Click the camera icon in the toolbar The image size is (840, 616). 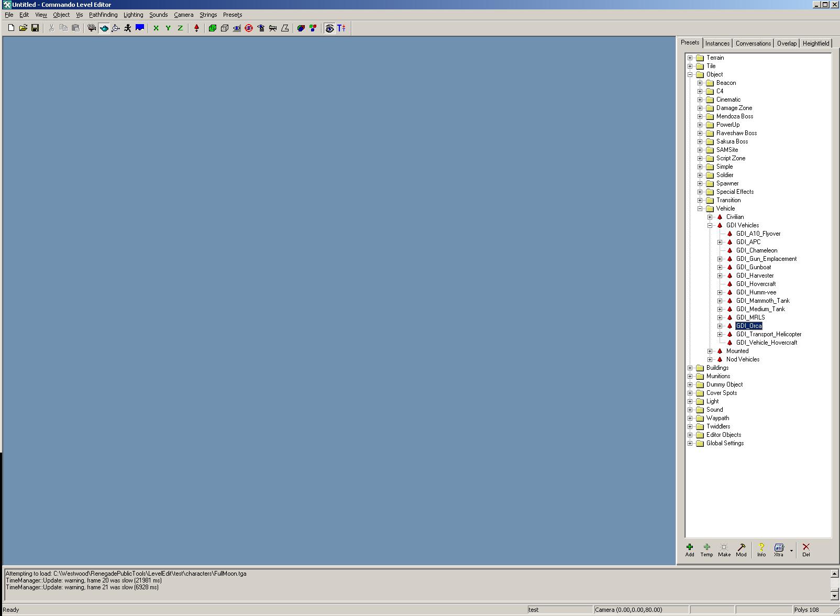92,28
